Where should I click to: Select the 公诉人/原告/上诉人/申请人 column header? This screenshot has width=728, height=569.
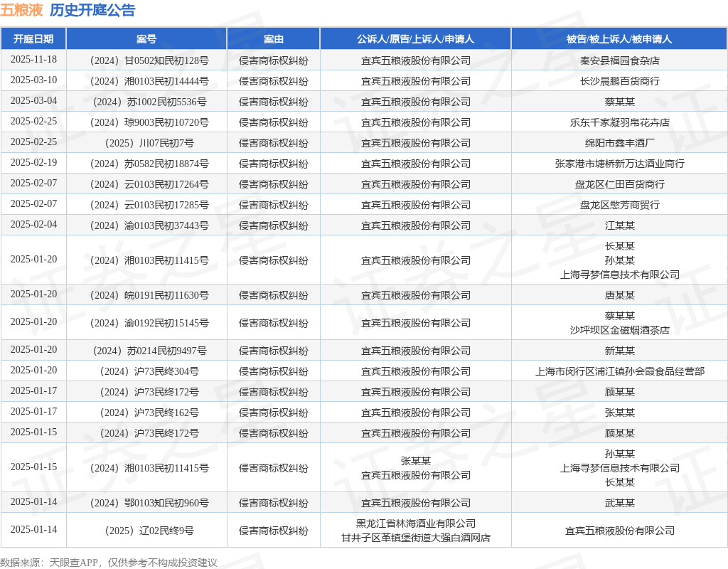(x=415, y=39)
